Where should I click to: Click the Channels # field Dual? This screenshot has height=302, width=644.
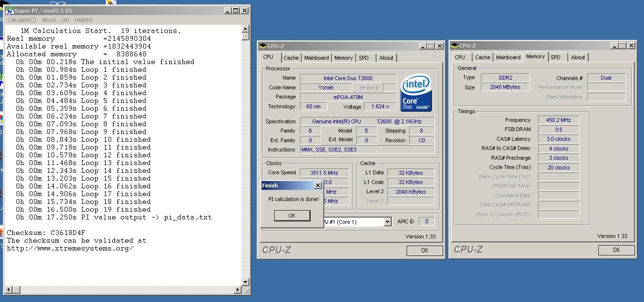pyautogui.click(x=606, y=78)
